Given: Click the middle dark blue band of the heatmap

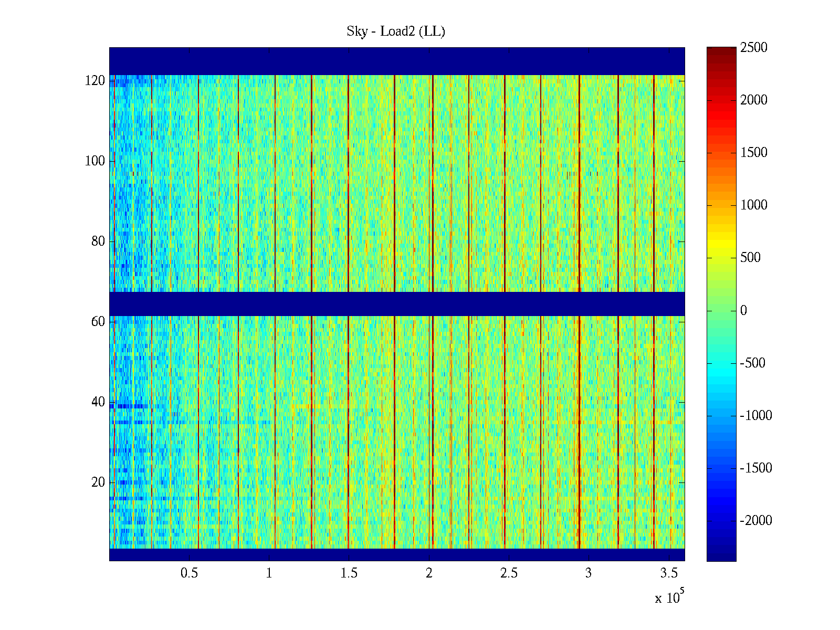Looking at the screenshot, I should (397, 303).
